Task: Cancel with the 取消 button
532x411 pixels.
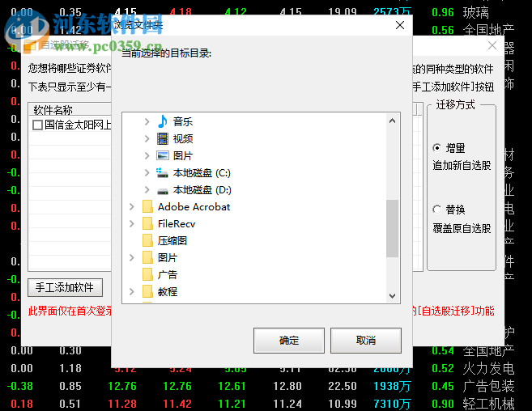Action: pos(366,340)
